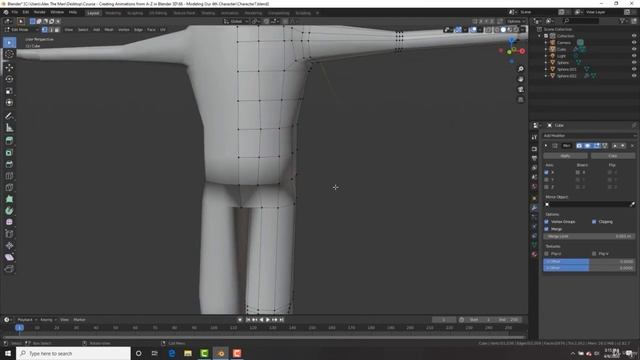The width and height of the screenshot is (640, 360).
Task: Select the Knife tool
Action: 9,187
